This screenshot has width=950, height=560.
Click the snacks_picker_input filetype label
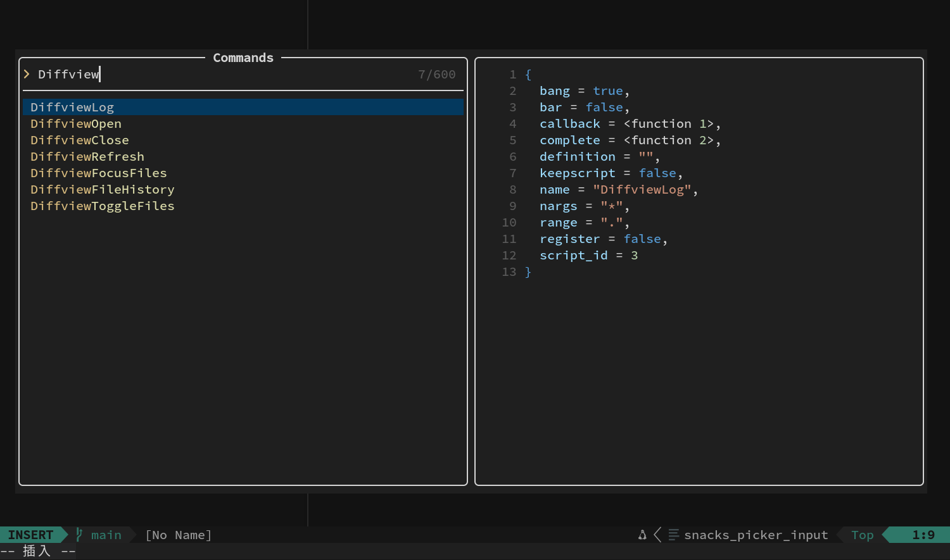click(x=756, y=535)
